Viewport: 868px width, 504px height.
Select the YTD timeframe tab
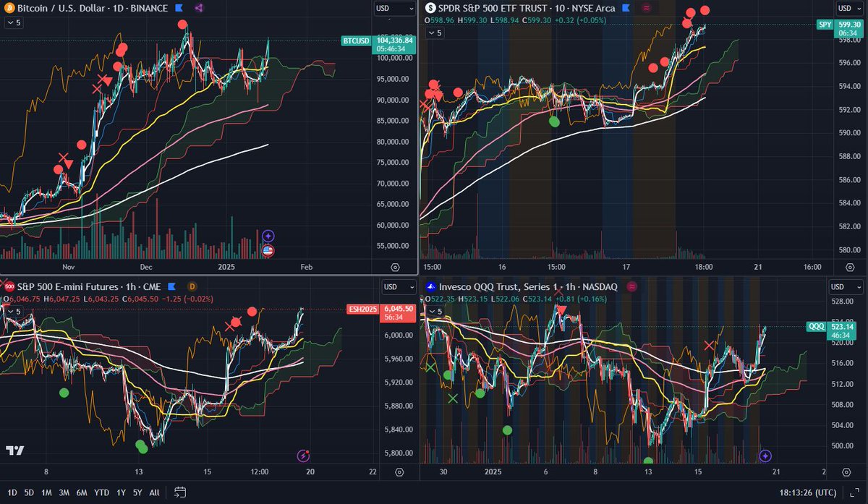(x=101, y=492)
